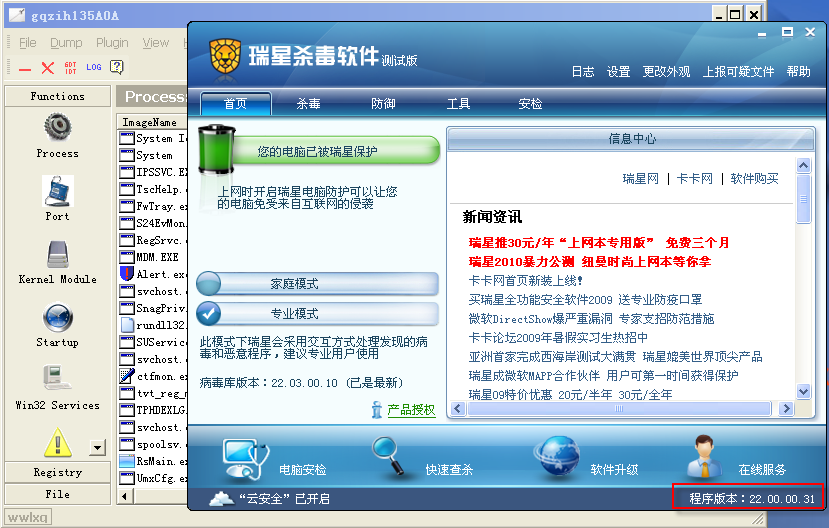829x528 pixels.
Task: Switch to the 工具 tools tab
Action: point(458,104)
